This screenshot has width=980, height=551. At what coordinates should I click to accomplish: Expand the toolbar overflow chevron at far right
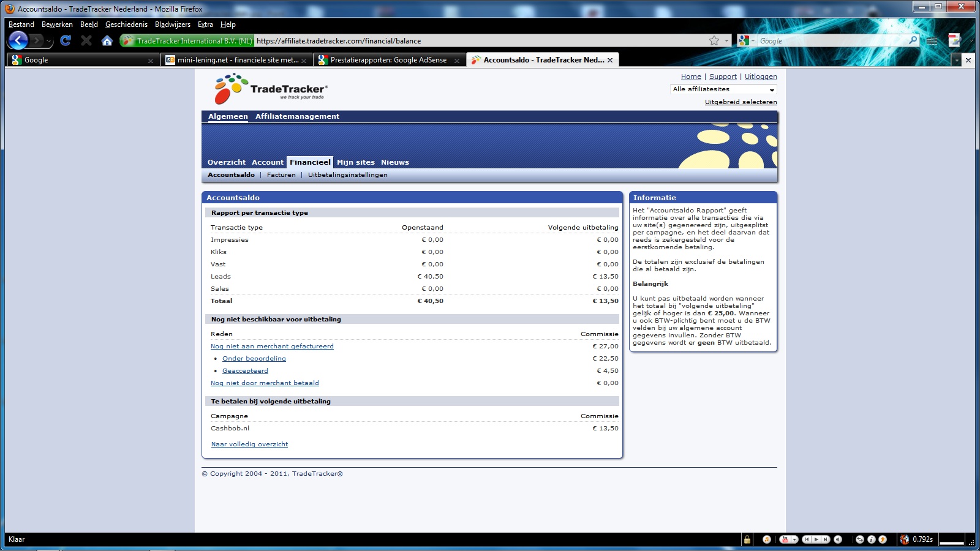coord(971,41)
